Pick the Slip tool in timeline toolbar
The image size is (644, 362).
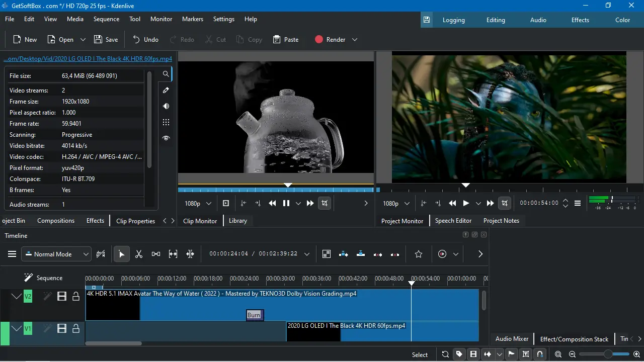[173, 254]
